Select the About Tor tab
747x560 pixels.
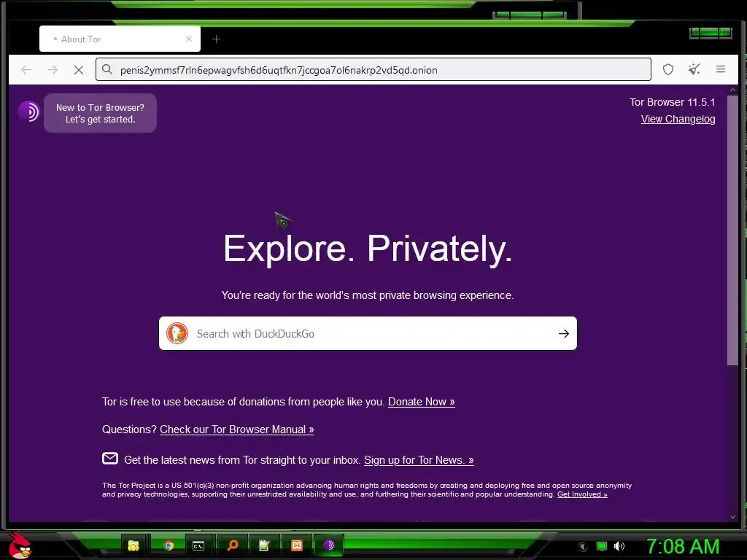(x=120, y=39)
